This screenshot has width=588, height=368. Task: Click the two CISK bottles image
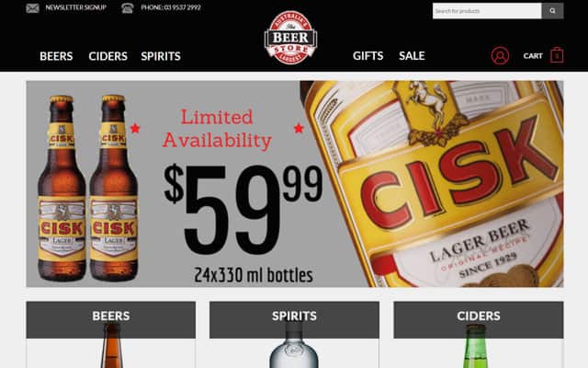[x=88, y=188]
